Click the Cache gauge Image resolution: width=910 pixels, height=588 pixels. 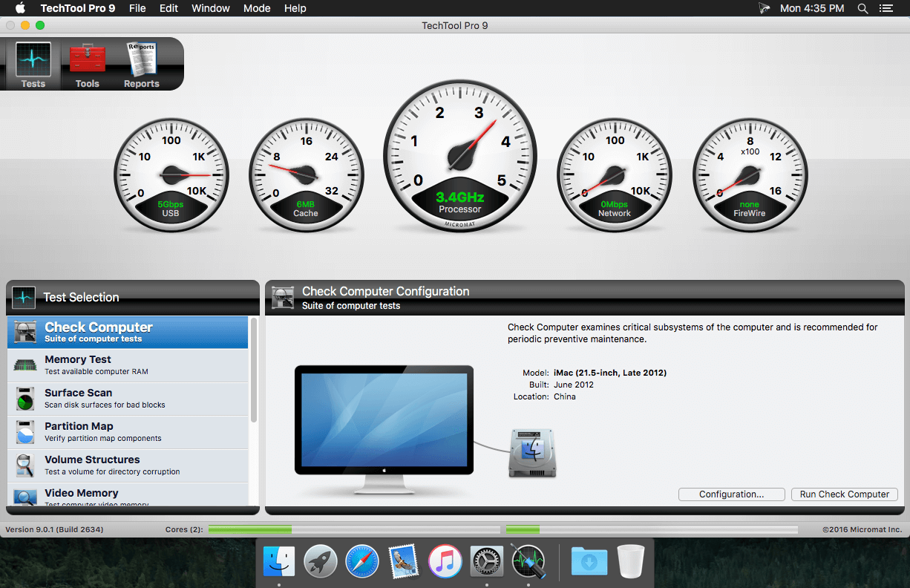tap(306, 175)
